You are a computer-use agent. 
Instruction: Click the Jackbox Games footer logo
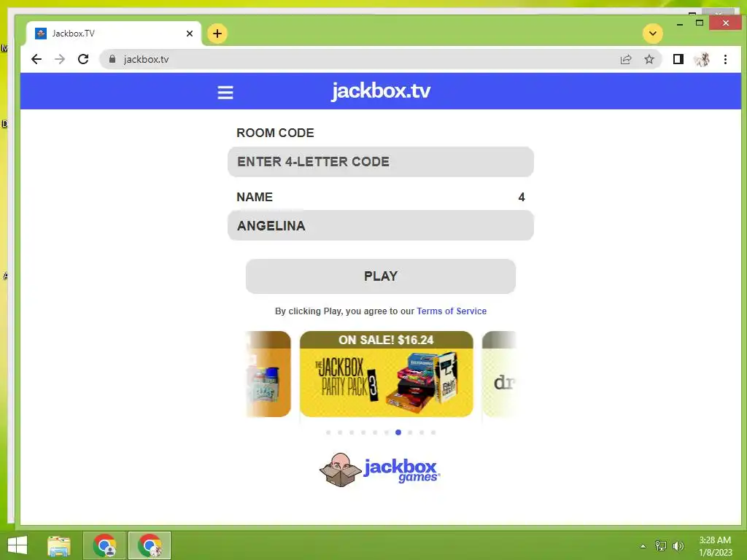(379, 470)
